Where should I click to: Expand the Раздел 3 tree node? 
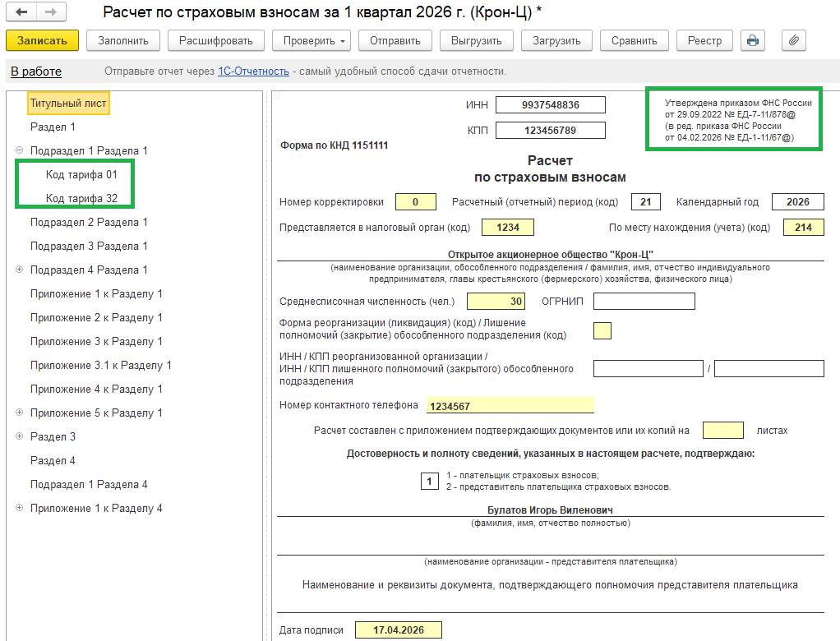[19, 437]
